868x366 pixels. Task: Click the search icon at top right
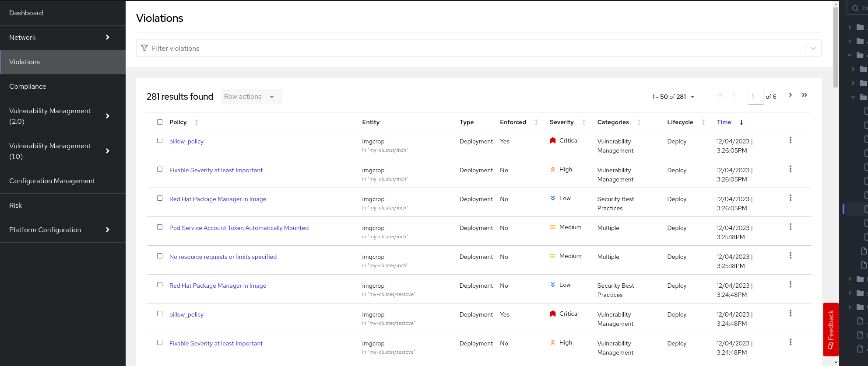tap(855, 8)
